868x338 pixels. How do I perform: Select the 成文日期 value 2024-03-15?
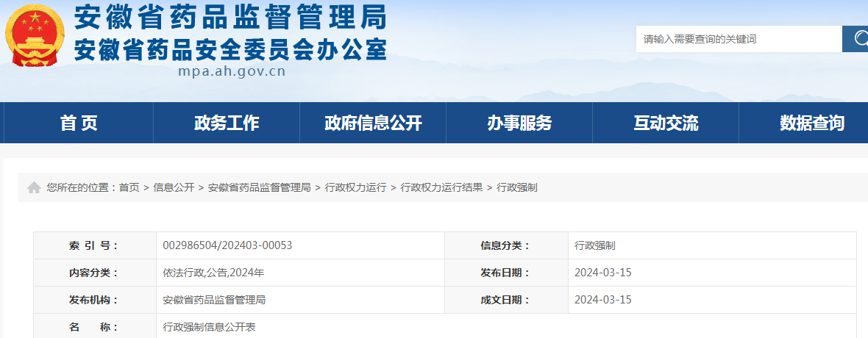click(603, 300)
